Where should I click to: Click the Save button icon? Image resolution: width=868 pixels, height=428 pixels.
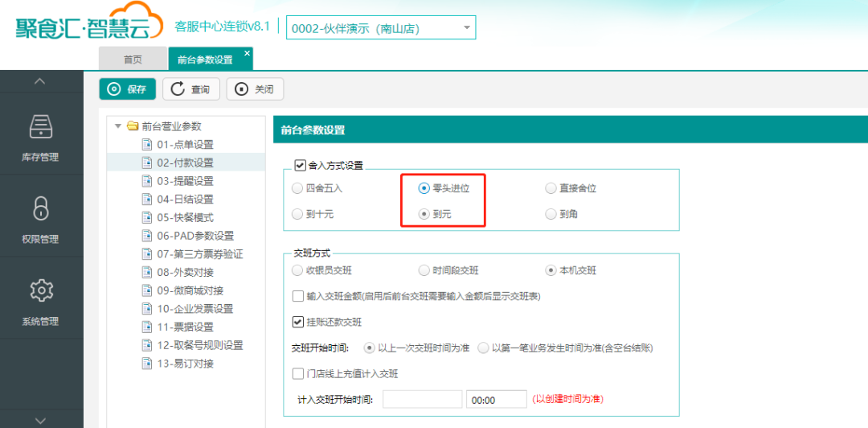(x=115, y=89)
